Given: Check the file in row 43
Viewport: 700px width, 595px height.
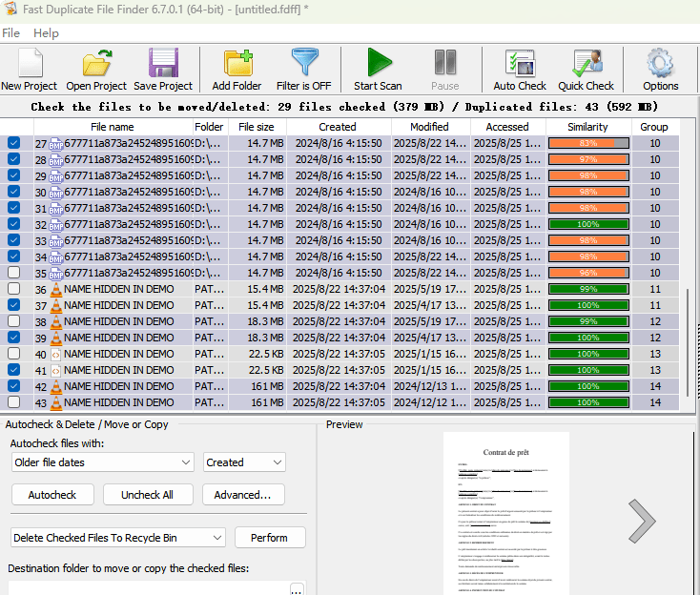Looking at the screenshot, I should point(14,402).
